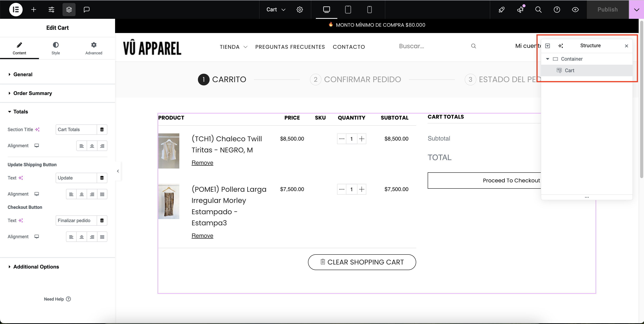Open the Notes comment icon
This screenshot has width=644, height=324.
[x=86, y=10]
